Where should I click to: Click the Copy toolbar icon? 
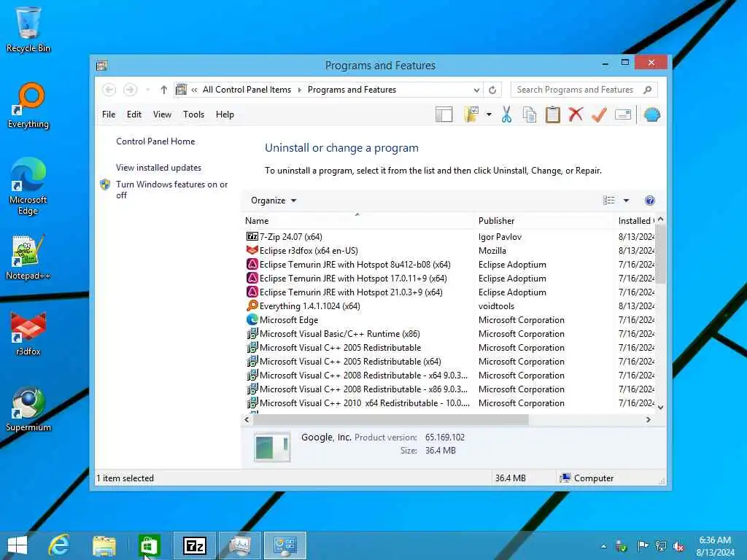[530, 114]
